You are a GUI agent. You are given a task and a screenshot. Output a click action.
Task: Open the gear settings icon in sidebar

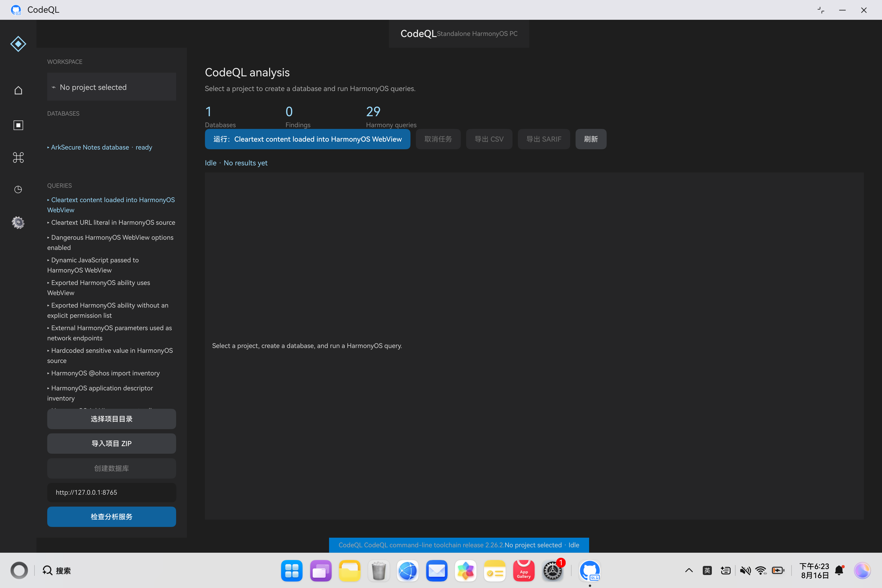coord(18,222)
